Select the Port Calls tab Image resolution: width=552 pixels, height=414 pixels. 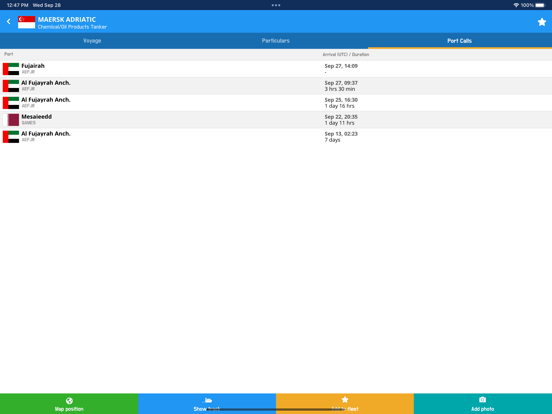click(x=459, y=41)
